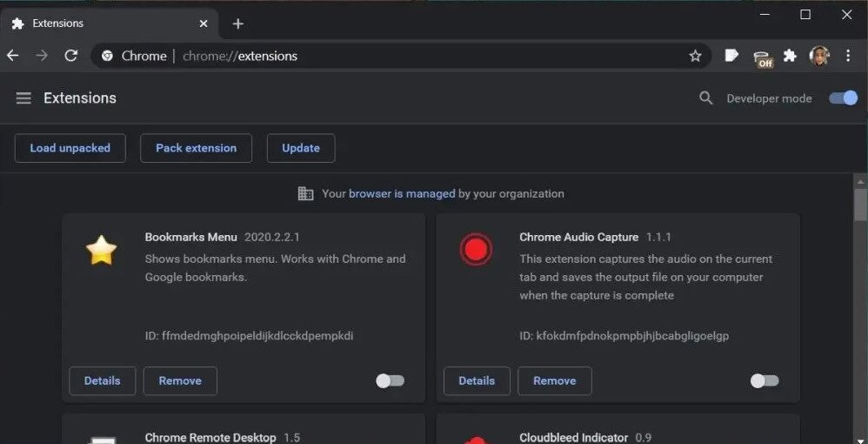Turn off Developer mode toggle
The width and height of the screenshot is (868, 444).
(843, 98)
